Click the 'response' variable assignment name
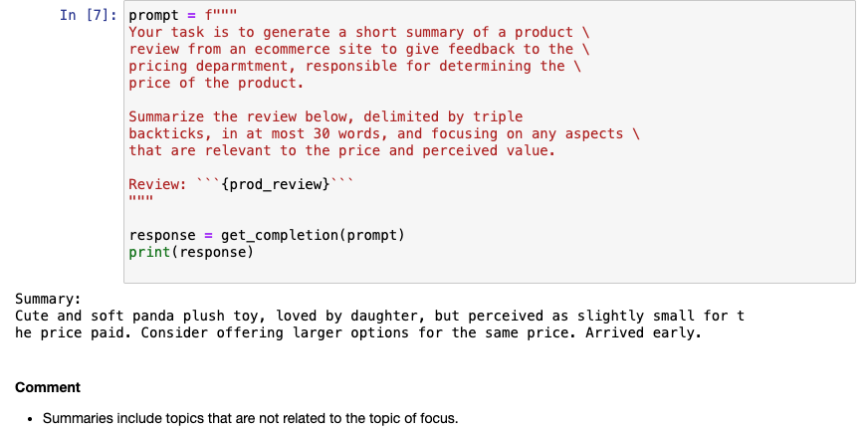Image resolution: width=868 pixels, height=432 pixels. (162, 235)
